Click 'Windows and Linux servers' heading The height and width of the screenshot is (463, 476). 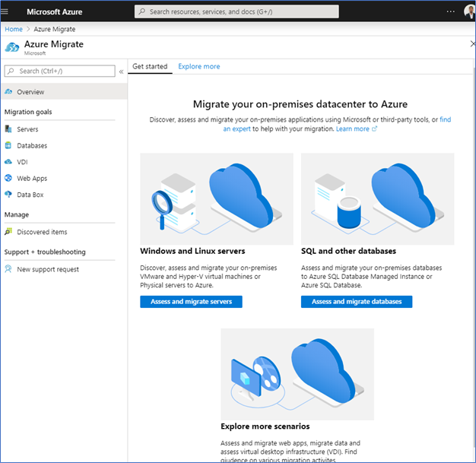[x=192, y=251]
